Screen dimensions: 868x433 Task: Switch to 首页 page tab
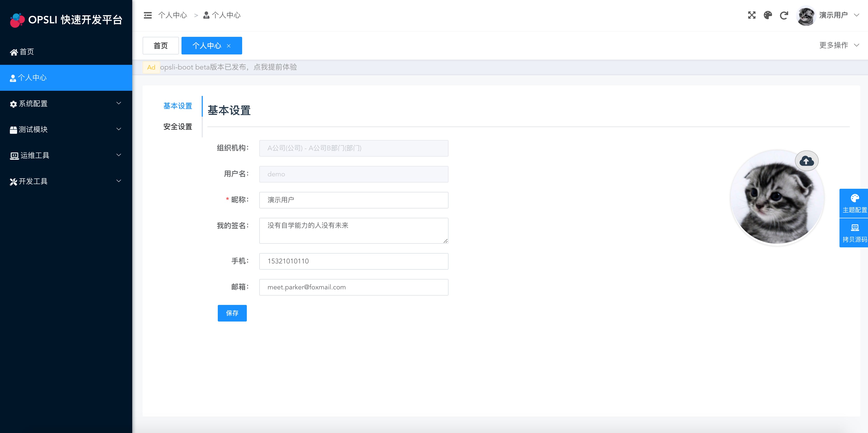point(160,45)
